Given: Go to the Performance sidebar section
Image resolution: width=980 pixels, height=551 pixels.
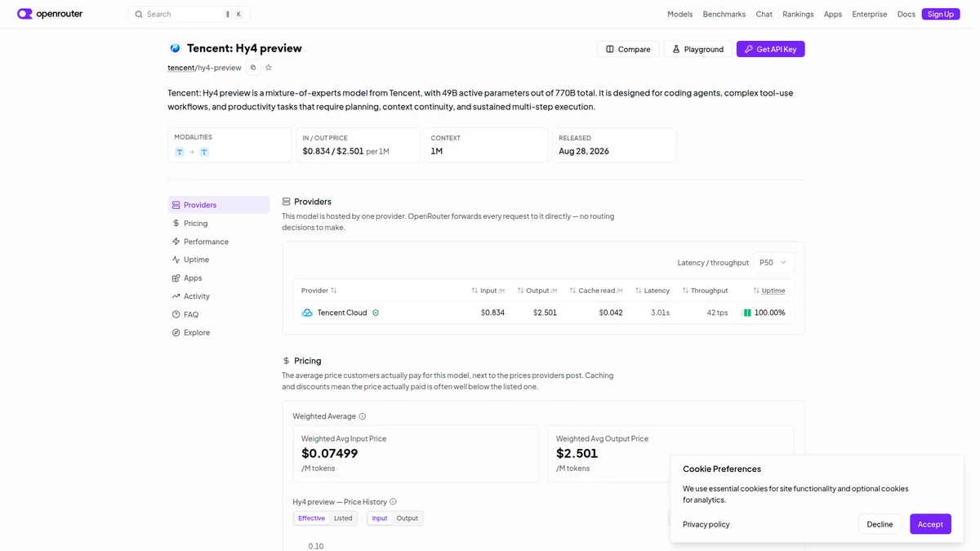Looking at the screenshot, I should [x=219, y=242].
